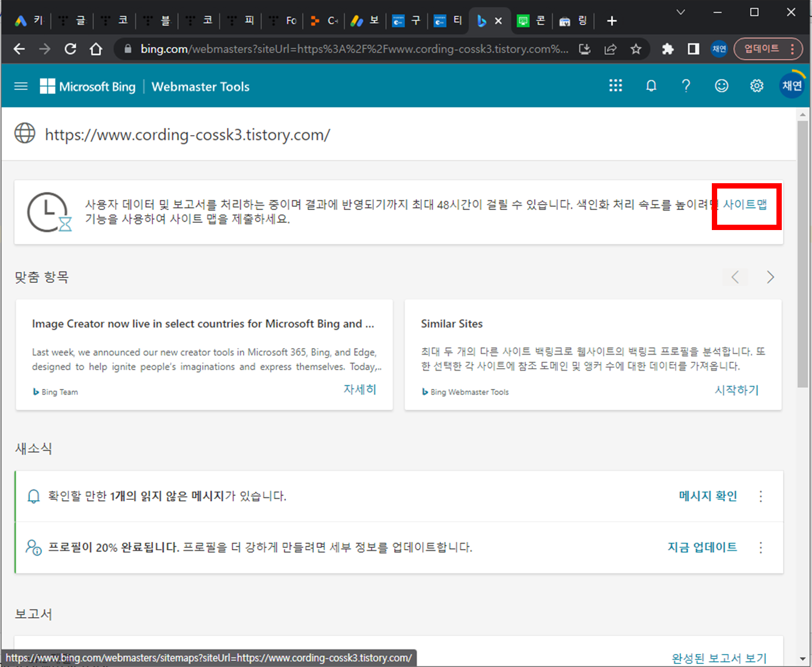Bookmark this page with the star
The width and height of the screenshot is (812, 667).
pos(636,49)
